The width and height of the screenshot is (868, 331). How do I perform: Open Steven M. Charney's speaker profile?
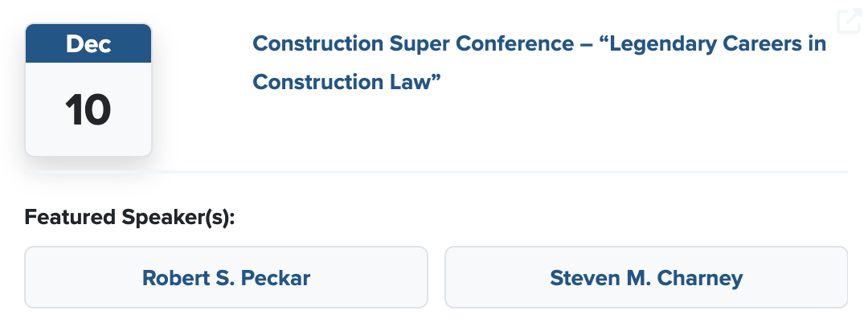(646, 278)
